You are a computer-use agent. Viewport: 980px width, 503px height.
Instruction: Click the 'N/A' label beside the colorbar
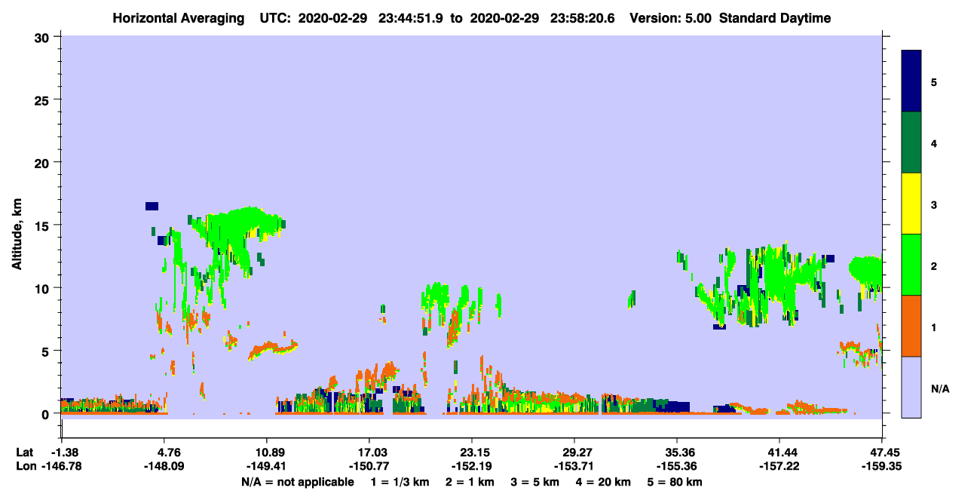(x=940, y=389)
